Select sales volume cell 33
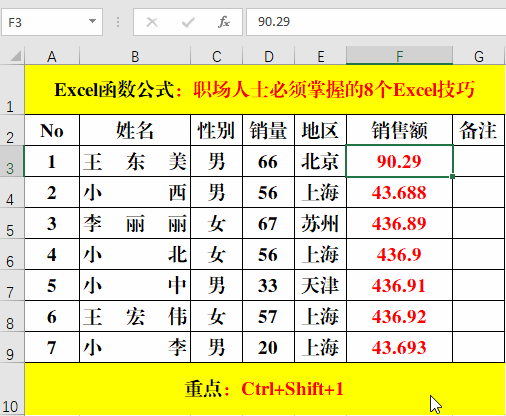506x416 pixels. point(269,285)
